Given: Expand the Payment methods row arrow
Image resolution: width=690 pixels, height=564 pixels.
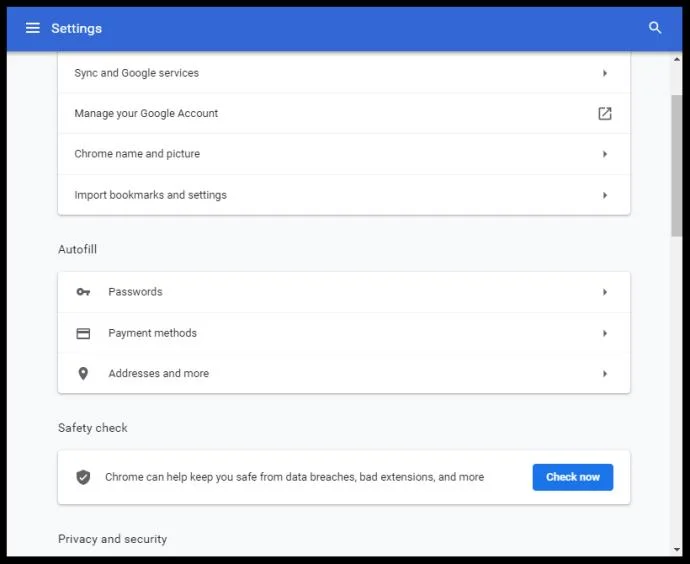Looking at the screenshot, I should 605,333.
